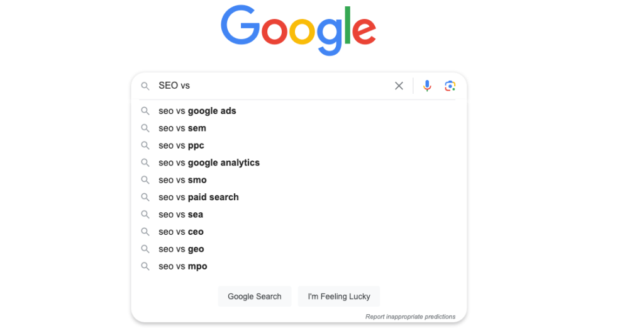Select suggestion 'seo vs sem'

pos(299,128)
